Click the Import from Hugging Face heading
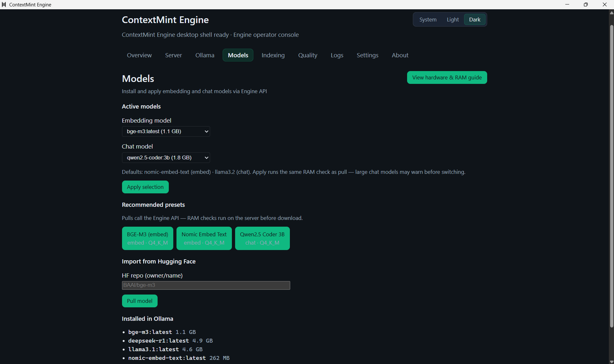 click(159, 261)
